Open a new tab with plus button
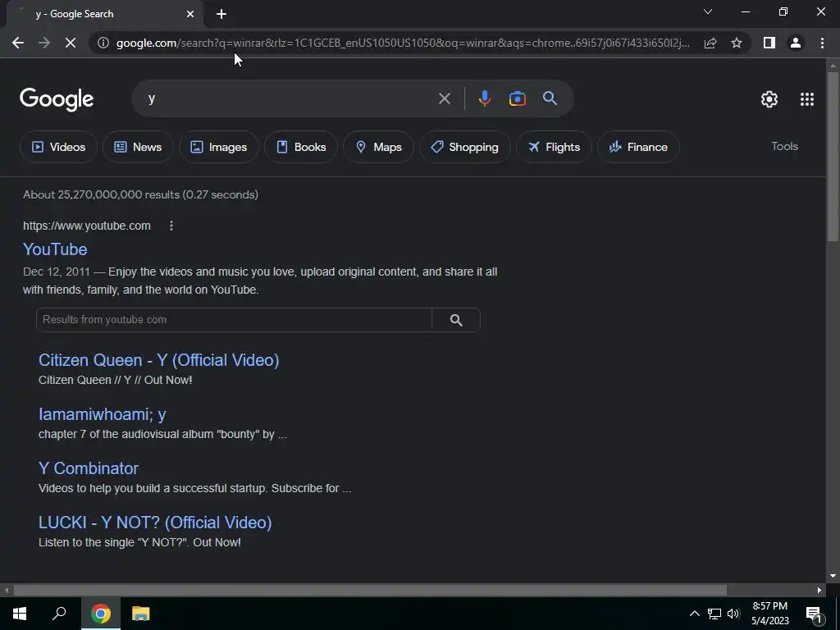Screen dimensions: 840x630 (x=221, y=14)
